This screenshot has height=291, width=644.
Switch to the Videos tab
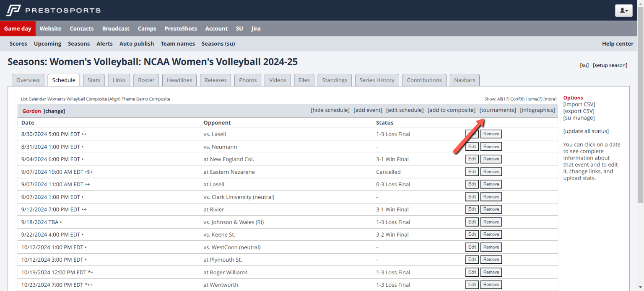[x=278, y=80]
